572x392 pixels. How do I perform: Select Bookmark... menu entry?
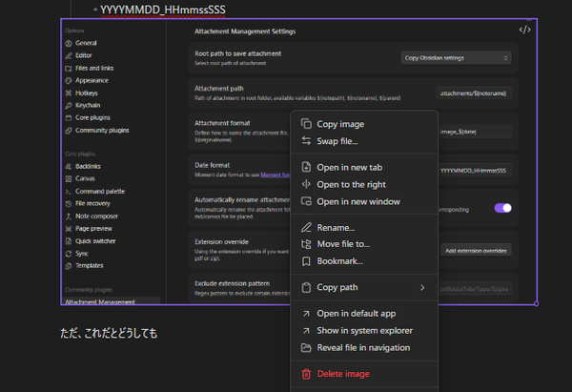click(364, 261)
